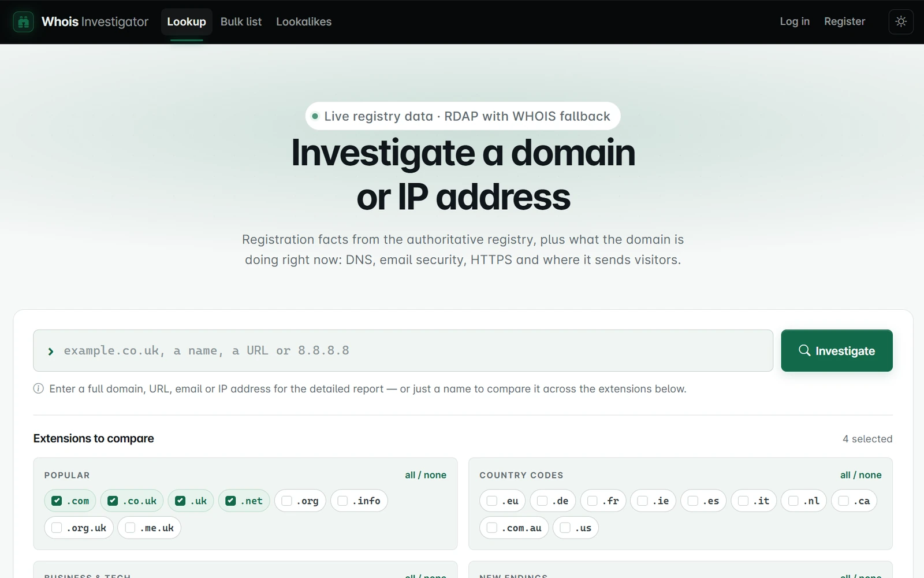This screenshot has height=578, width=924.
Task: Open the Log in page
Action: coord(795,21)
